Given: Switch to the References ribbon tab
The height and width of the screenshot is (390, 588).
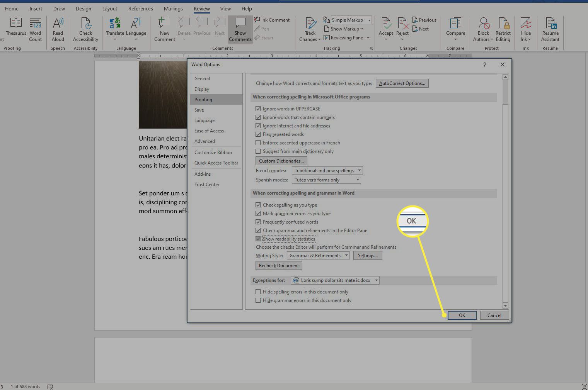Looking at the screenshot, I should tap(141, 8).
